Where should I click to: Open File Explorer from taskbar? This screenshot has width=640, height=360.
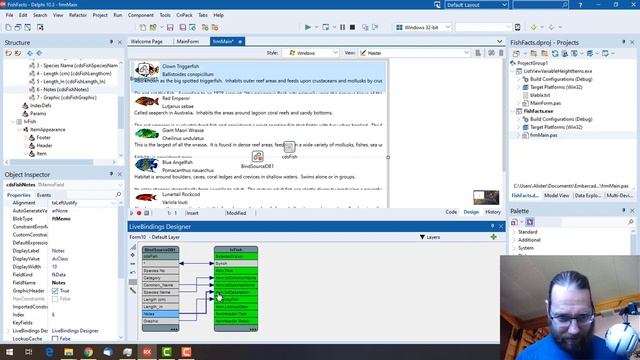69,351
